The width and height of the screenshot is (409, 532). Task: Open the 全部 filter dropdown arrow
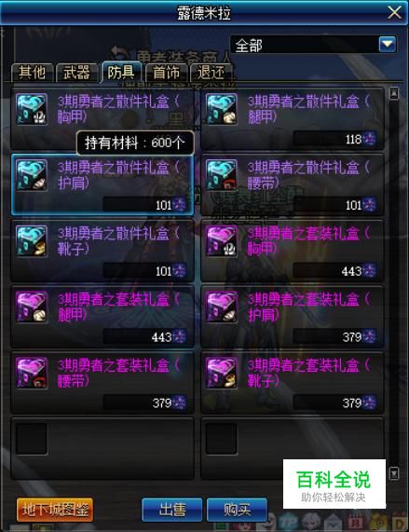click(388, 45)
